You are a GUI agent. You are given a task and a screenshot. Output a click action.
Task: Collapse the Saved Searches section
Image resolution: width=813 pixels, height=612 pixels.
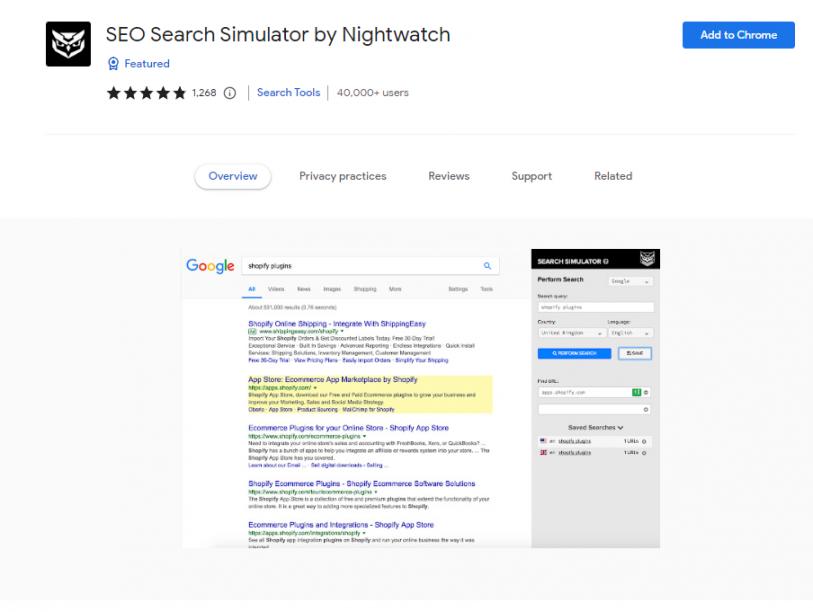coord(595,427)
